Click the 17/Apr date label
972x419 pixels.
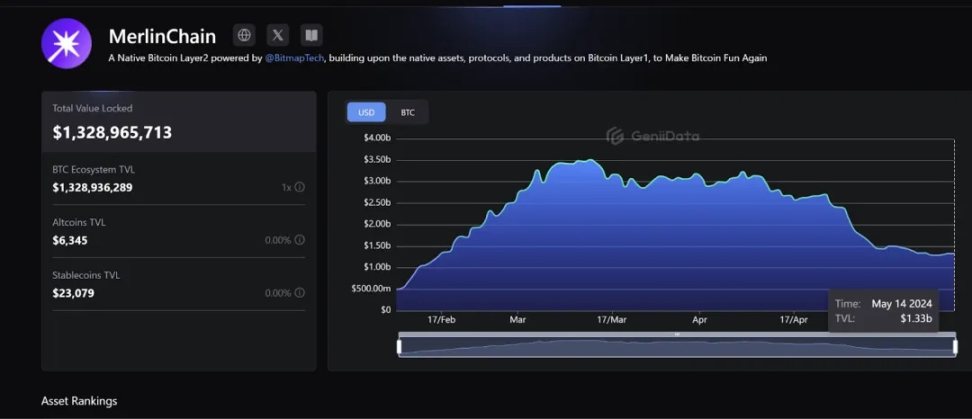click(x=793, y=320)
